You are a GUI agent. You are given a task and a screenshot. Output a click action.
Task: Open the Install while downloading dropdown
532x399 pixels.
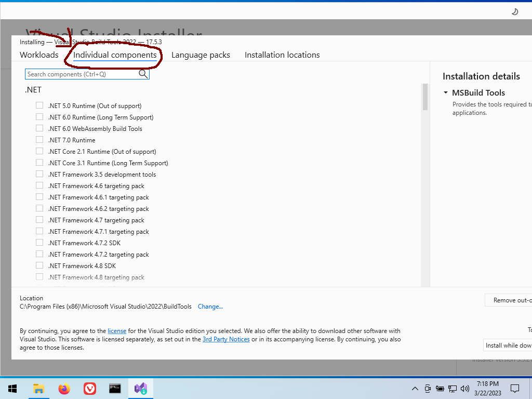coord(508,345)
